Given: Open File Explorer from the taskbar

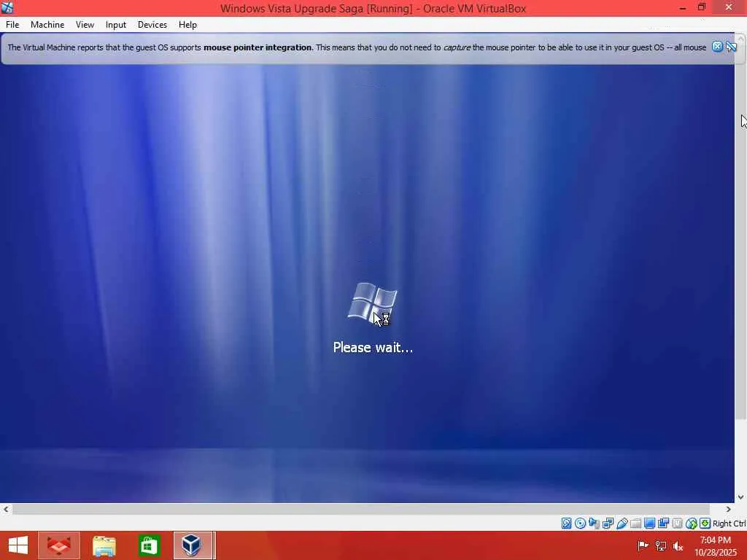Looking at the screenshot, I should tap(104, 545).
